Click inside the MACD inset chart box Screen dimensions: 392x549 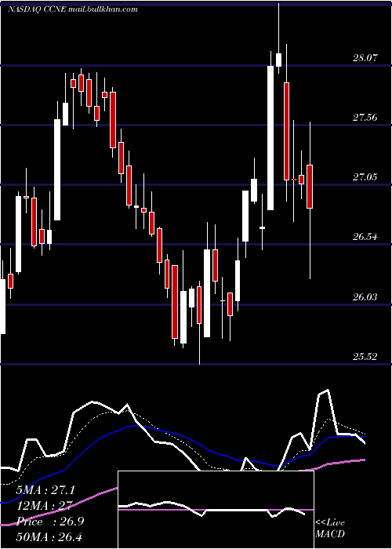pos(216,510)
